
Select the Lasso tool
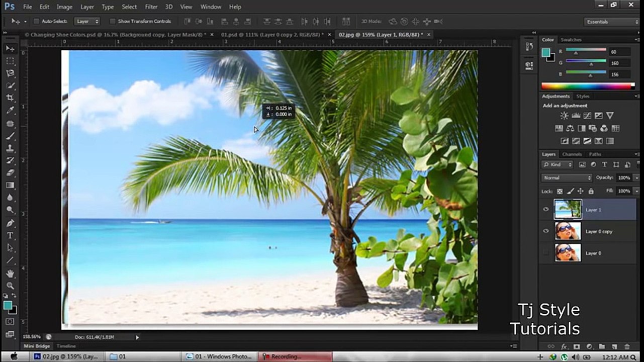(x=10, y=73)
